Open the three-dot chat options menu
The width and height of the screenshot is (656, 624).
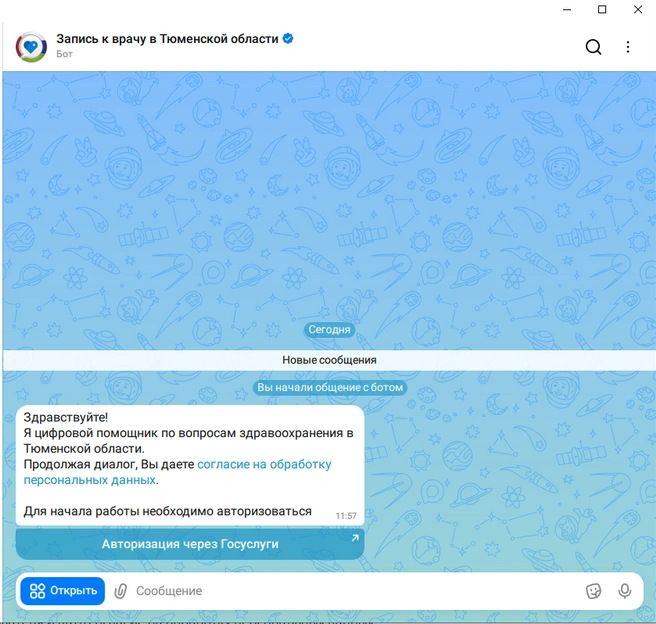[x=628, y=47]
